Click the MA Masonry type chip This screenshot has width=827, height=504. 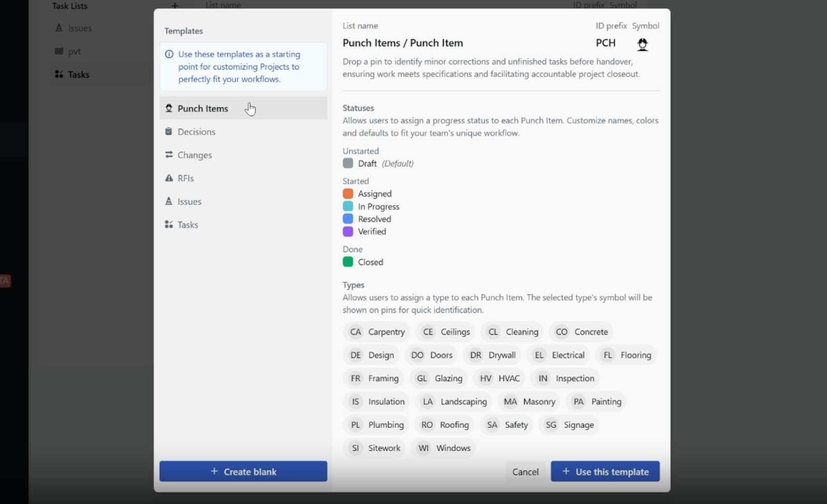[529, 402]
